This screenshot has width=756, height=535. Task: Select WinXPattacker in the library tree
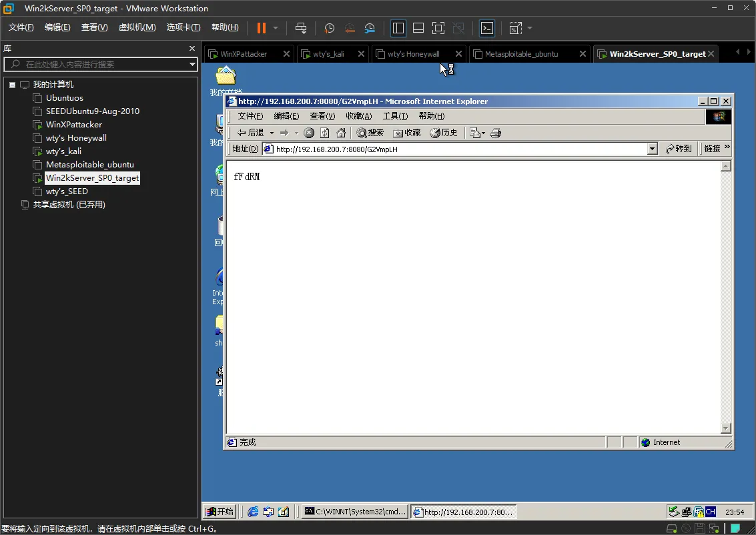pos(74,124)
